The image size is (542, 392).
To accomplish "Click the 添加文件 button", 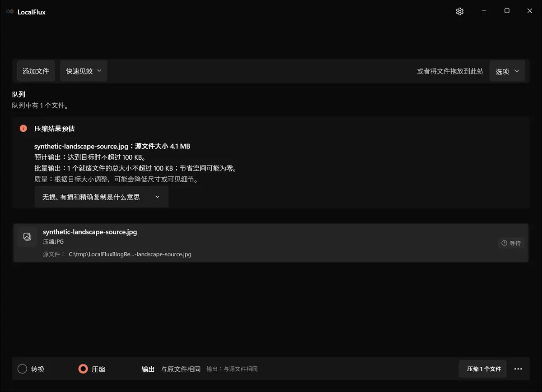I will coord(36,71).
